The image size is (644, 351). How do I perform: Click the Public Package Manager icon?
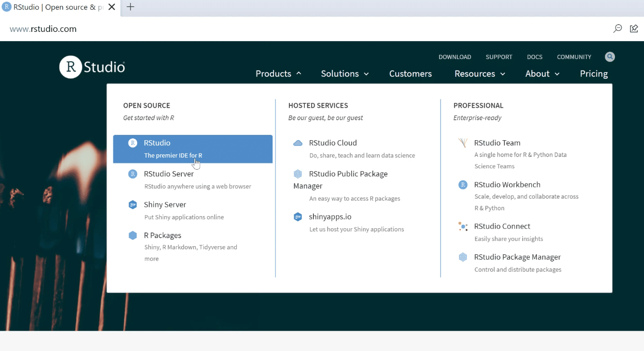coord(298,174)
